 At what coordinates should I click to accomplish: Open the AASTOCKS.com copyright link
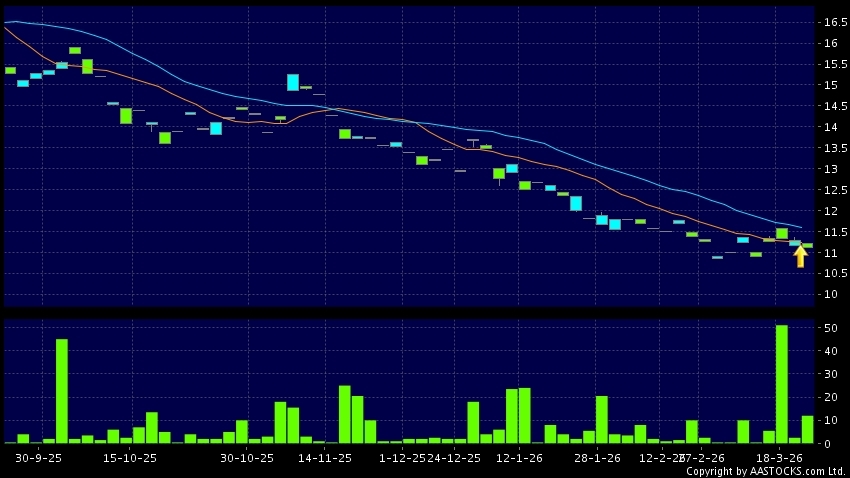tap(765, 471)
